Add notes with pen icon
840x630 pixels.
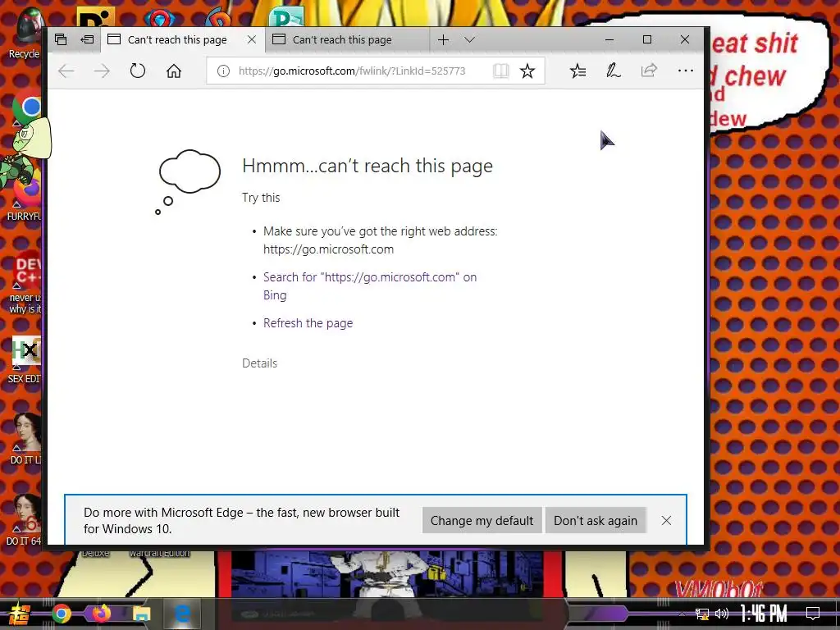coord(613,71)
